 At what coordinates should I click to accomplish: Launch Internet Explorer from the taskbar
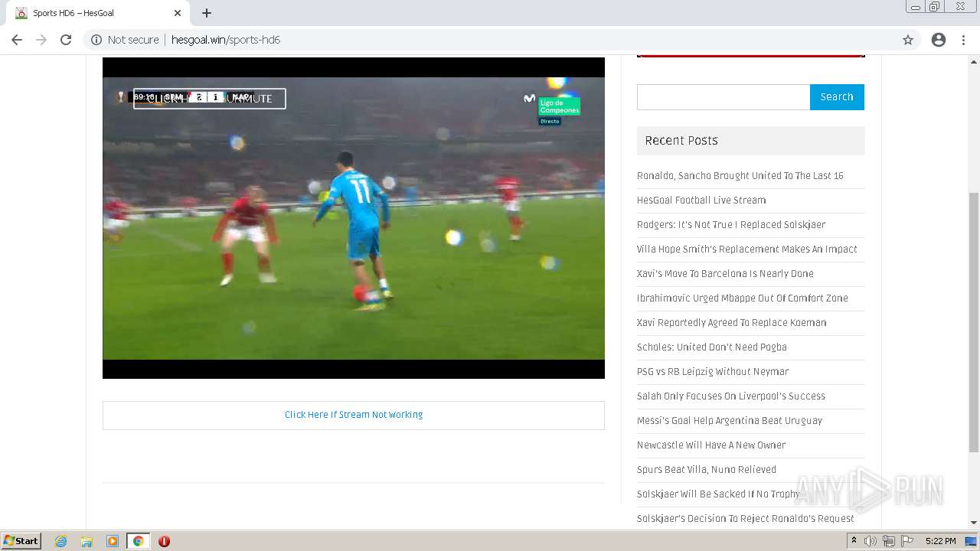(61, 541)
